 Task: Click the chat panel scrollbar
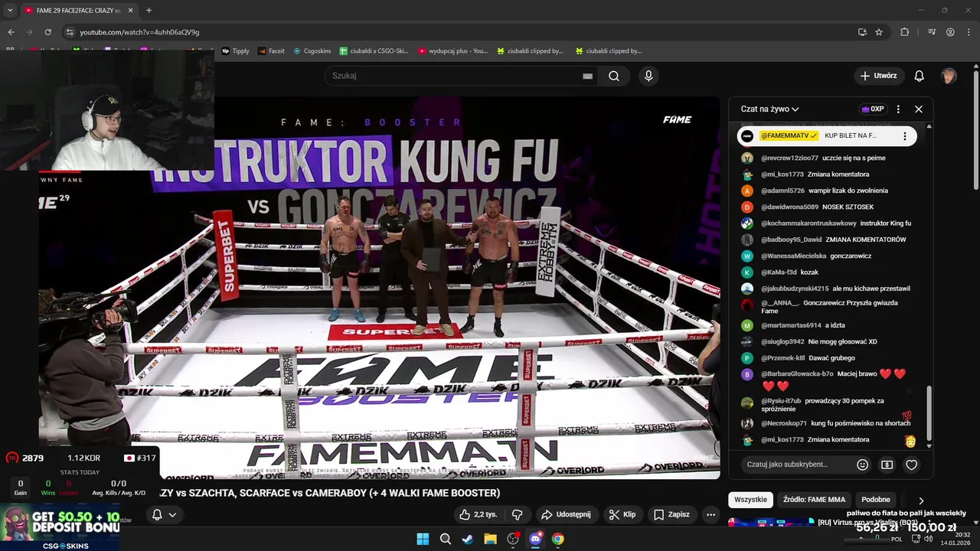pos(930,413)
